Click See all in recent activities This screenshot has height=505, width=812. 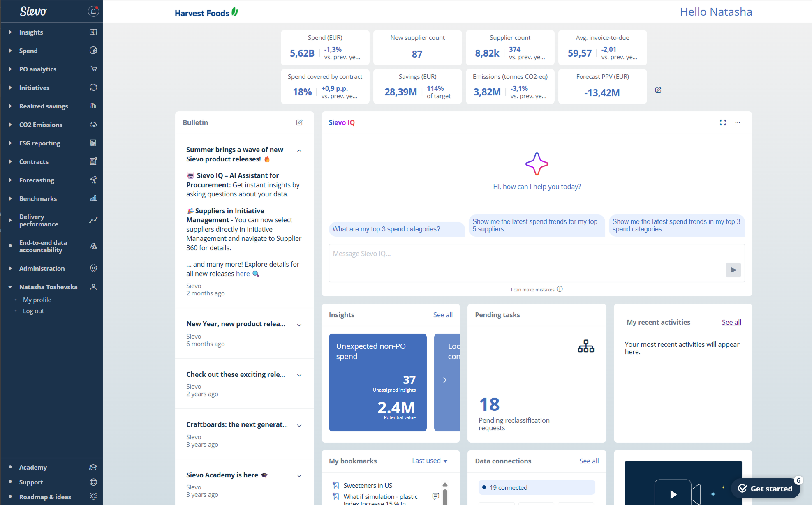(731, 322)
